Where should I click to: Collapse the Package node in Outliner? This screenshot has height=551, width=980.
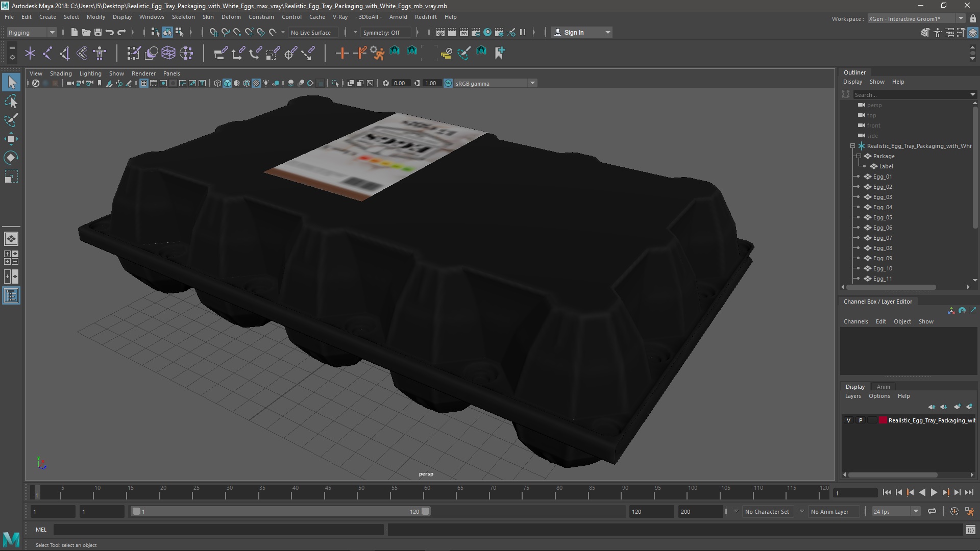859,156
